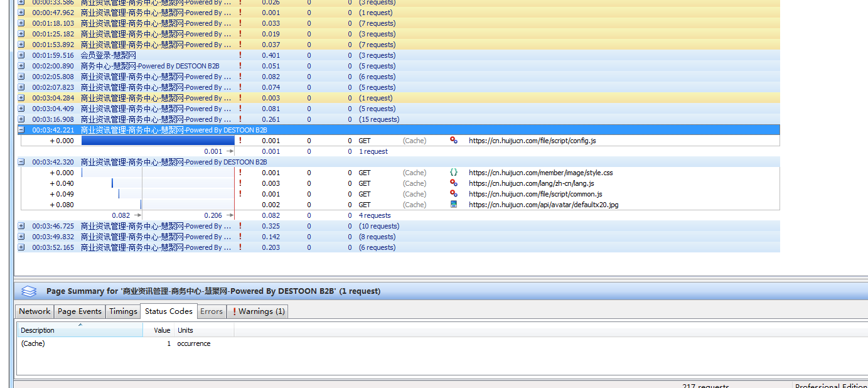The width and height of the screenshot is (868, 388).
Task: Click the script icon beside common.js
Action: coord(454,194)
